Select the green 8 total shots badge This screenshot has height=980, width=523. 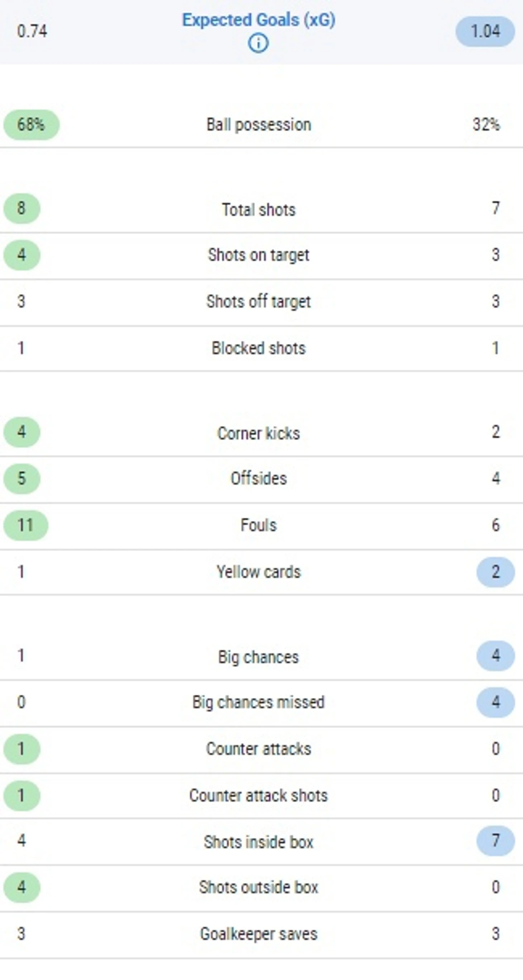click(x=22, y=208)
